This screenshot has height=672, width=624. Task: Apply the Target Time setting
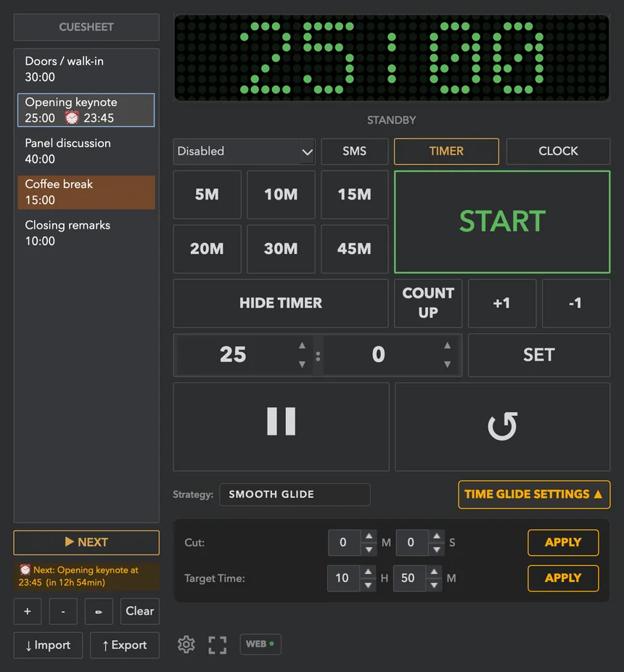[563, 578]
